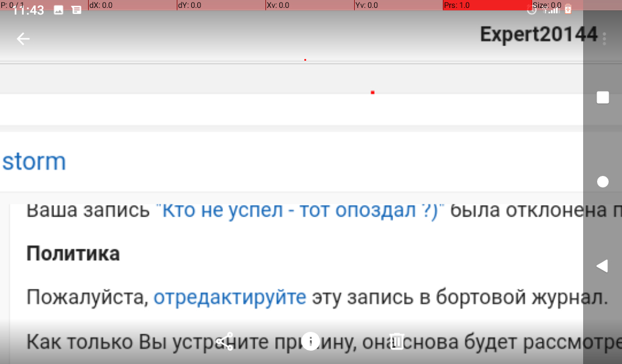Tap the circle home navigation button
The width and height of the screenshot is (622, 364).
(x=603, y=182)
